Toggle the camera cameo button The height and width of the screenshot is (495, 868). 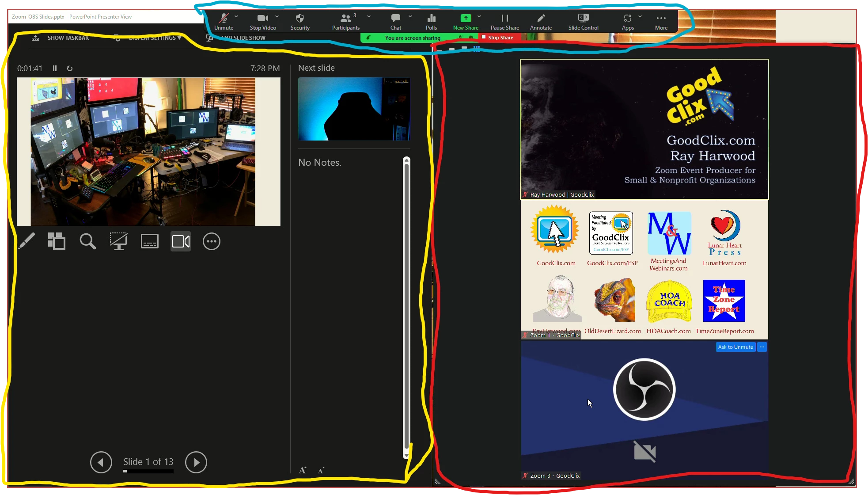[180, 241]
